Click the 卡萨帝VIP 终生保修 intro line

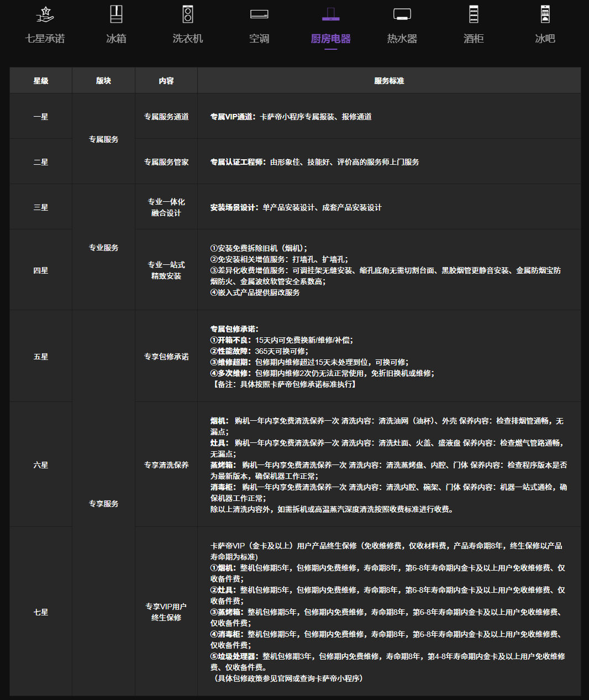coord(386,551)
